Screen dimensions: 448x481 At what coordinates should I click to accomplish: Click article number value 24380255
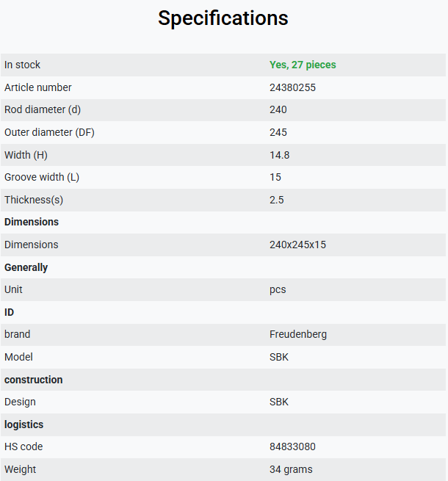(292, 87)
